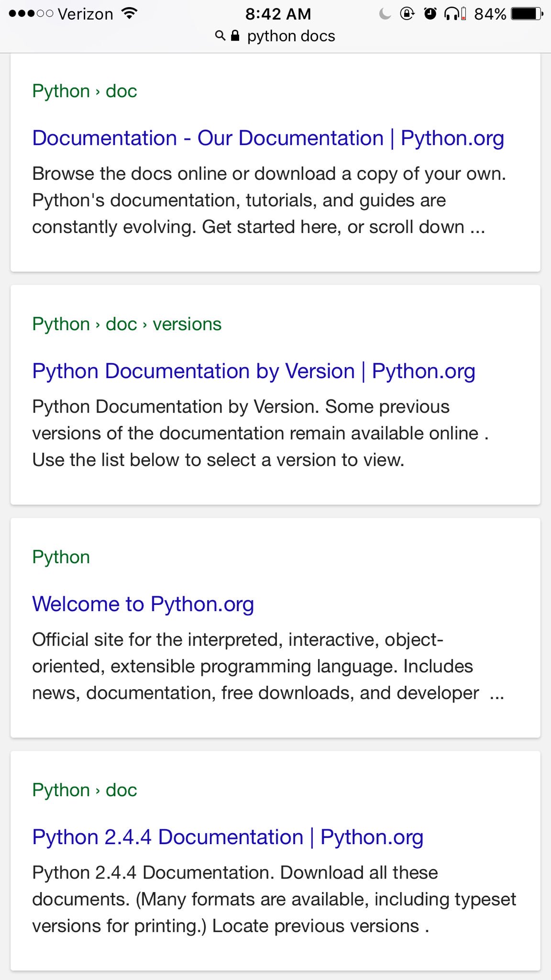This screenshot has width=551, height=980.
Task: Open 'Python 2.4.4 Documentation | Python.org' link
Action: (228, 837)
